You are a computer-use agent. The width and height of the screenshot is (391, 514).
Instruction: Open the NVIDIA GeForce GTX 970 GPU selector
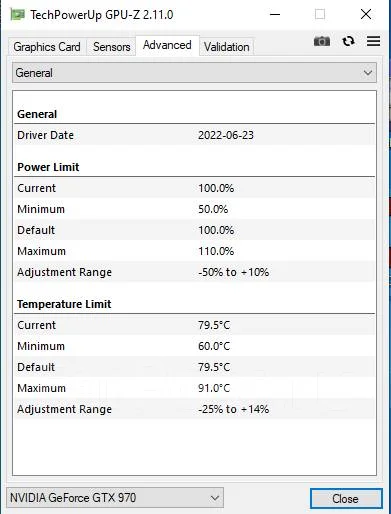(115, 498)
